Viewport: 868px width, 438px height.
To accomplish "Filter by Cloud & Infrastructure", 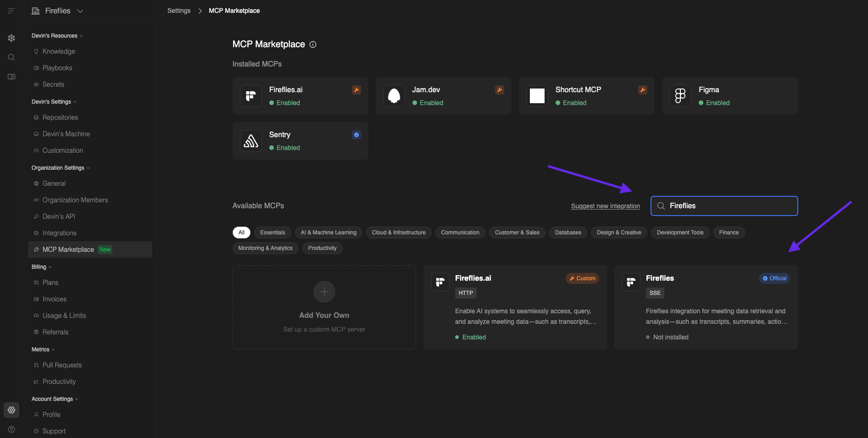I will click(399, 233).
